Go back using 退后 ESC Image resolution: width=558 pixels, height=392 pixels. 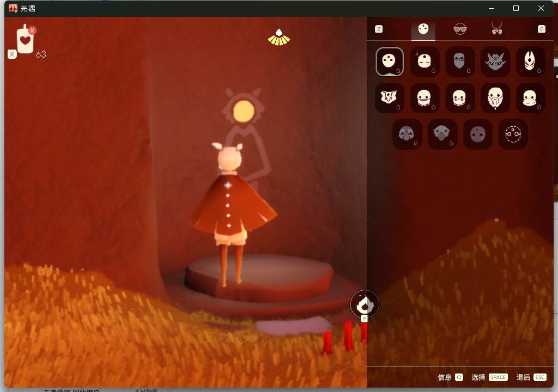pos(531,377)
